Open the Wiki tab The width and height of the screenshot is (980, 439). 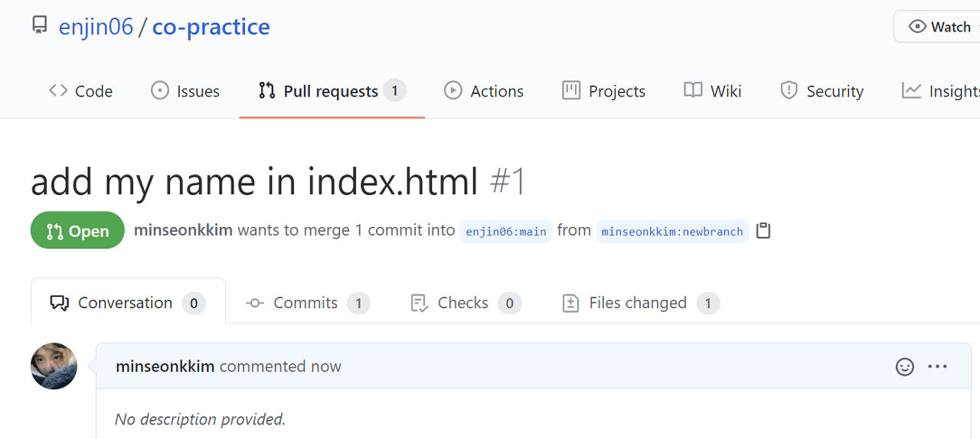(713, 91)
